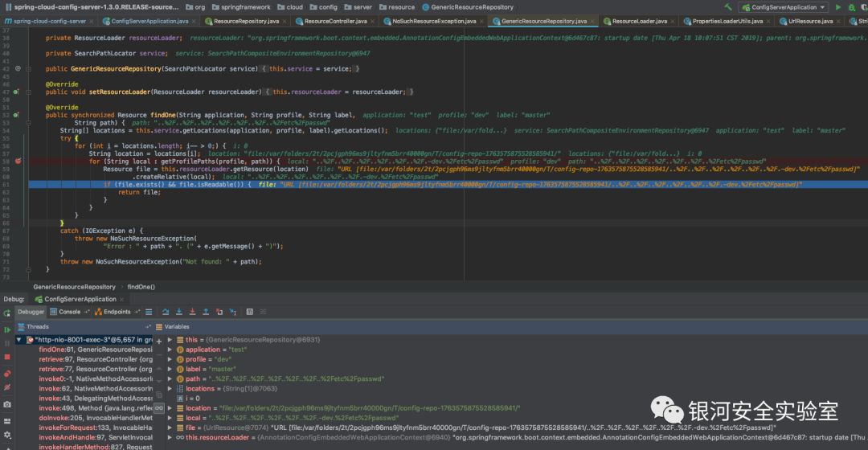Toggle the watches glasses icon in Variables
Screen dimensions: 868x450
click(x=159, y=408)
